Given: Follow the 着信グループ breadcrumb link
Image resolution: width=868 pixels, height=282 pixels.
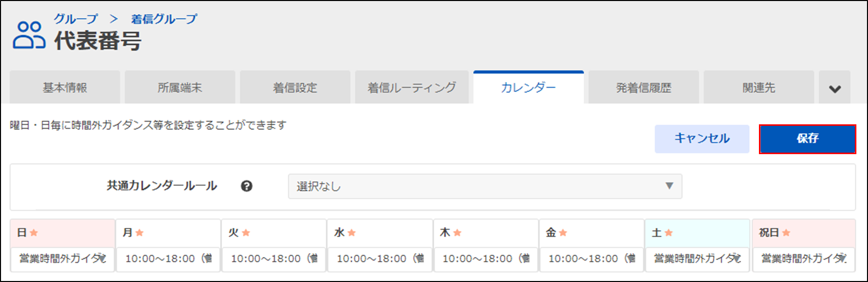Looking at the screenshot, I should pyautogui.click(x=164, y=19).
